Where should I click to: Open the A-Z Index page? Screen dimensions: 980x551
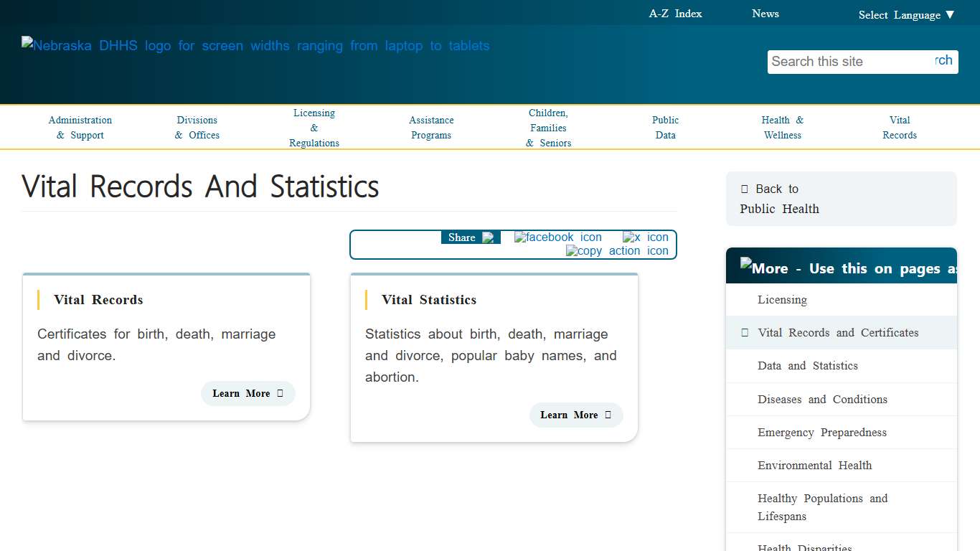(x=675, y=13)
